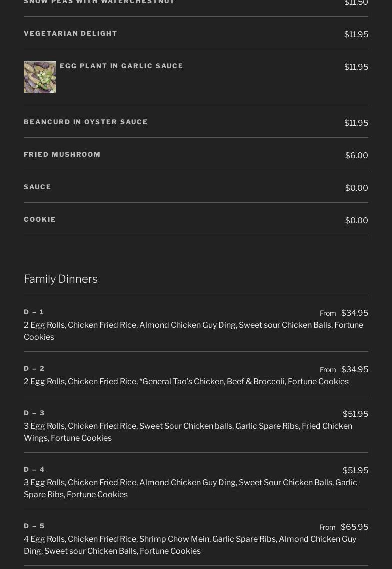Click the eggplant dish thumbnail image
The width and height of the screenshot is (392, 569).
click(x=40, y=77)
